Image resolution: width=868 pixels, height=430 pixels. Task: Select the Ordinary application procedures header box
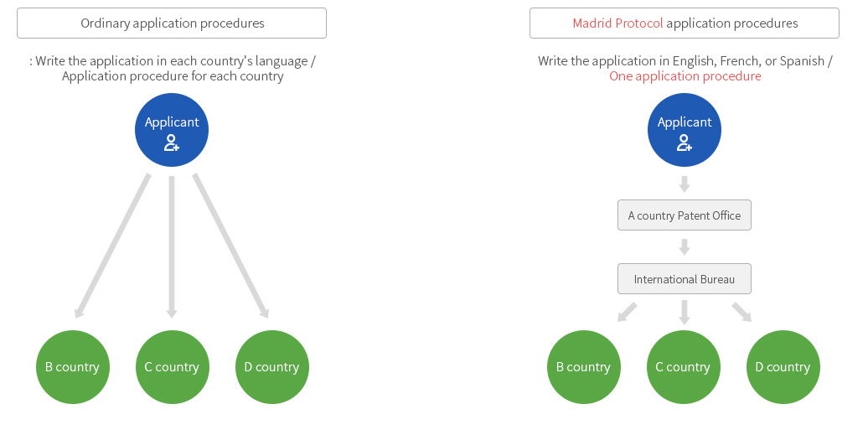tap(172, 23)
